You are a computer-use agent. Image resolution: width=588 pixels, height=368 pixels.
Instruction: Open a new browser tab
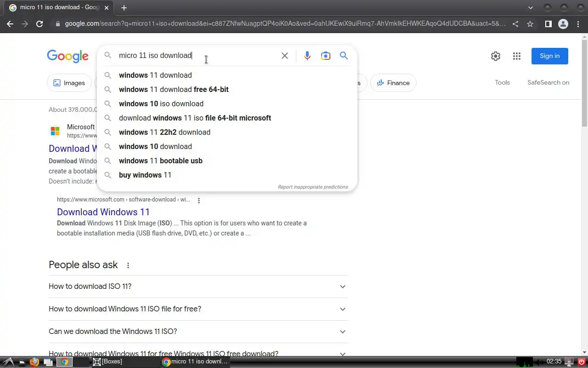click(124, 8)
